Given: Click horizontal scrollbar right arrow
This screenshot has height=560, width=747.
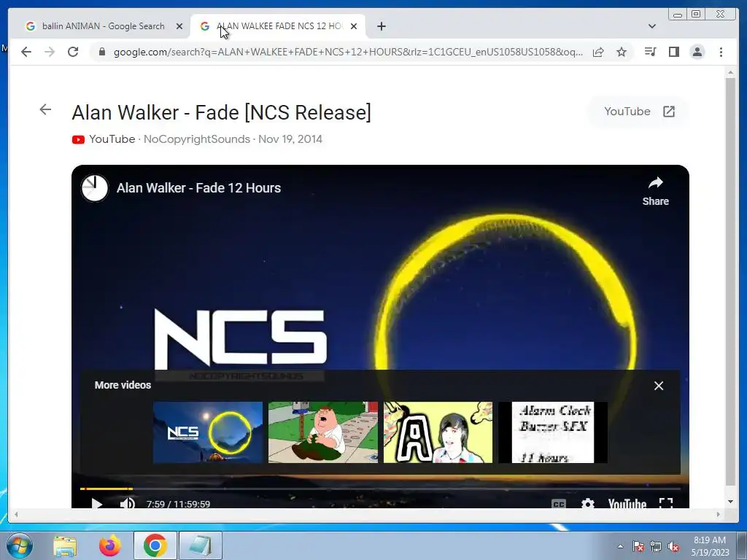Looking at the screenshot, I should 719,514.
